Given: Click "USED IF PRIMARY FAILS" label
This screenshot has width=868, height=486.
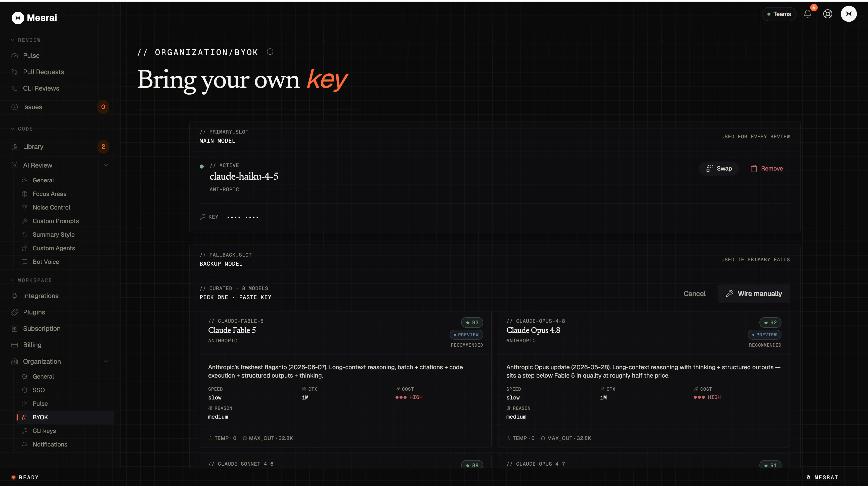Looking at the screenshot, I should [x=755, y=260].
